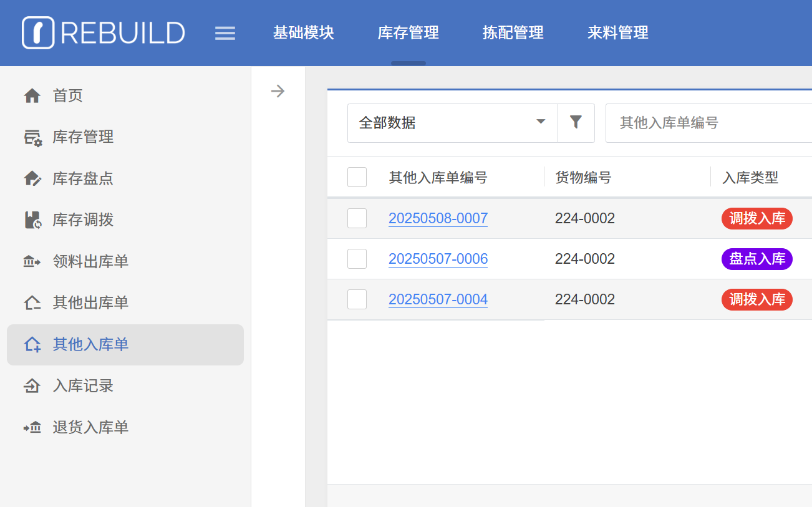
Task: Click the 入库记录 sidebar icon
Action: tap(32, 386)
